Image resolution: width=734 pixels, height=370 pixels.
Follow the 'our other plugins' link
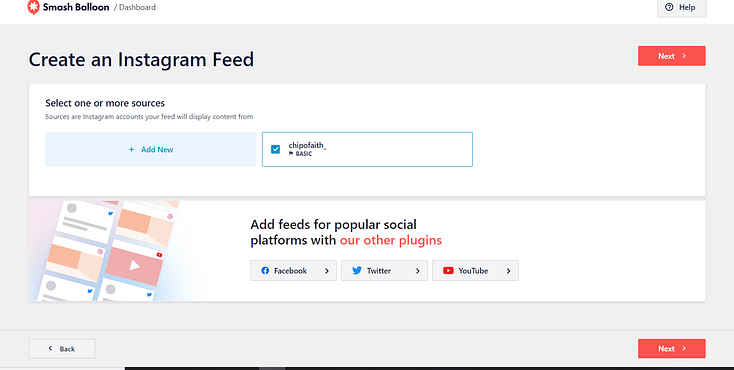tap(390, 240)
